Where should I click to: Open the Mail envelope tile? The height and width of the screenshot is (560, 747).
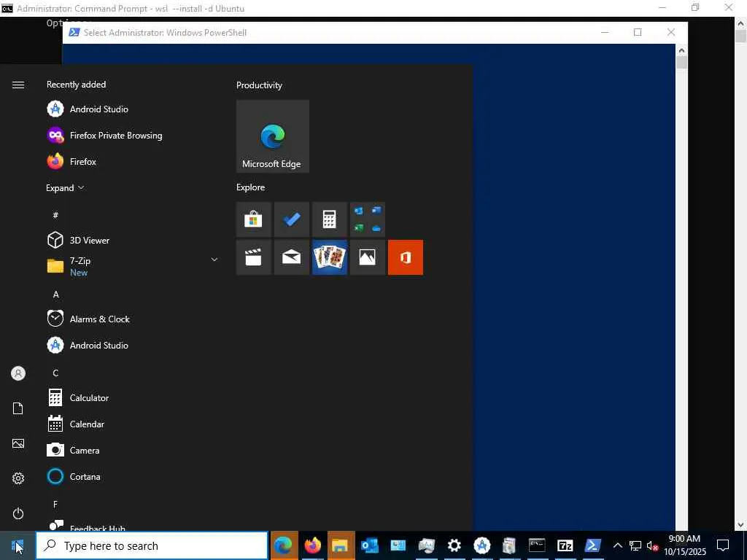pyautogui.click(x=292, y=257)
